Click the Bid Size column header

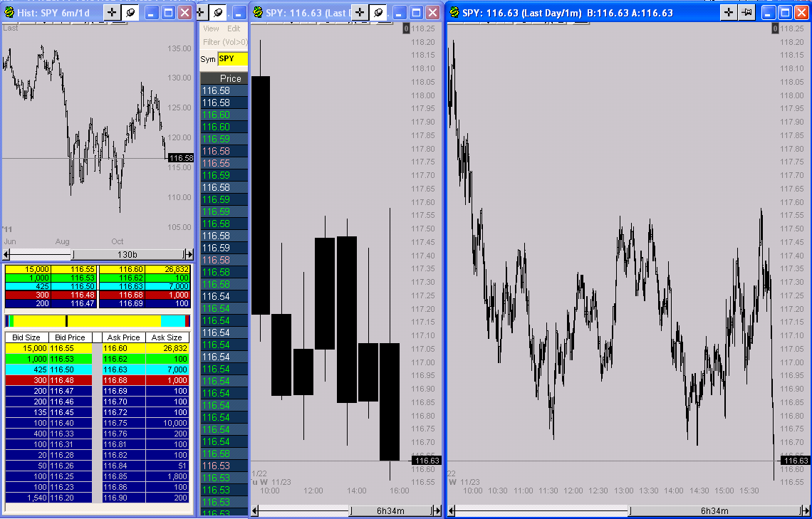pyautogui.click(x=26, y=337)
